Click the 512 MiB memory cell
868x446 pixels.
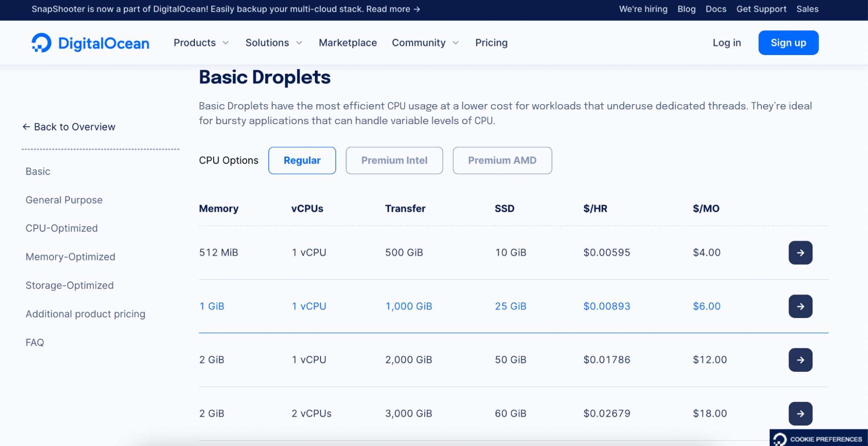pos(218,253)
